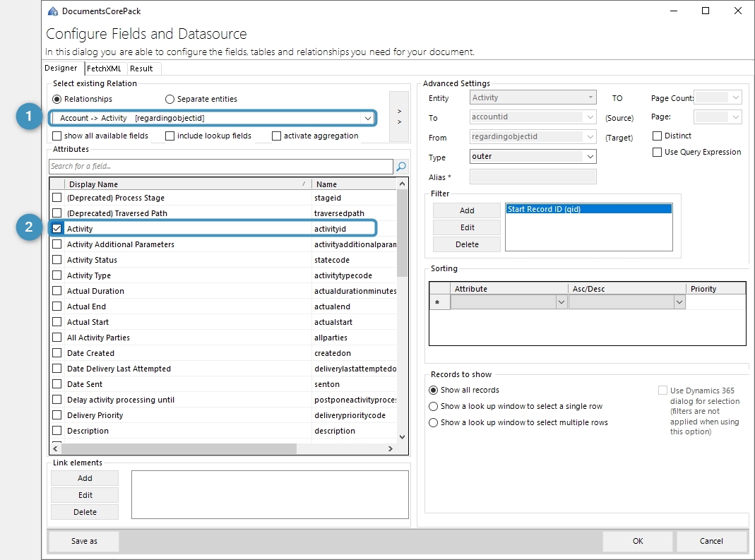Open the Result tab

[x=141, y=68]
